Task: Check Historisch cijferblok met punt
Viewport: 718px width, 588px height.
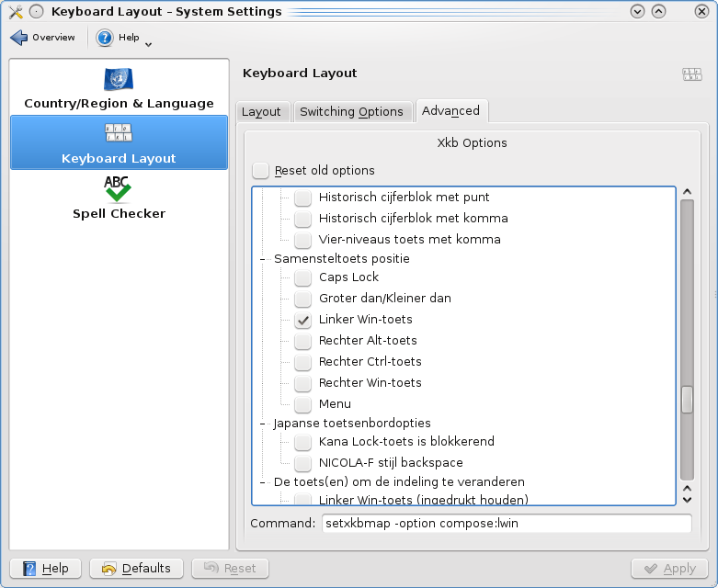Action: [x=302, y=198]
